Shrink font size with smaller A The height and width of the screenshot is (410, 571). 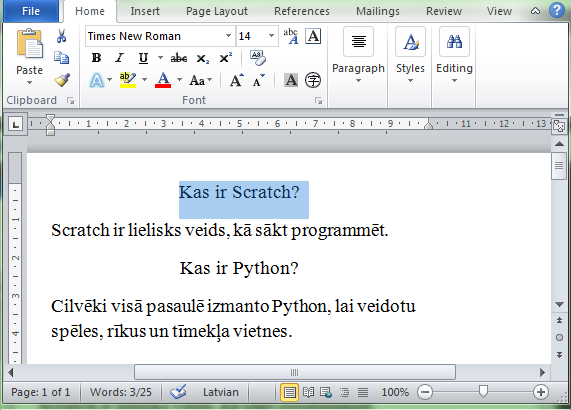pos(259,80)
